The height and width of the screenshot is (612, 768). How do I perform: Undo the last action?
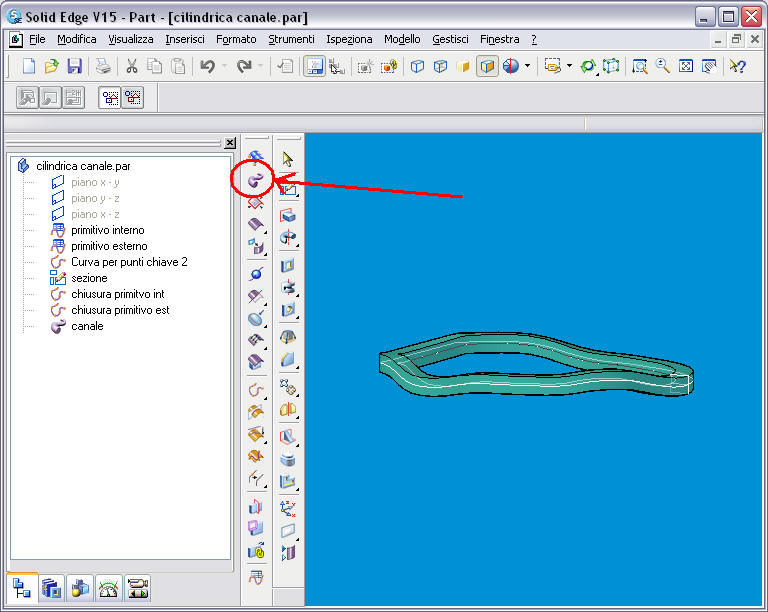coord(208,66)
